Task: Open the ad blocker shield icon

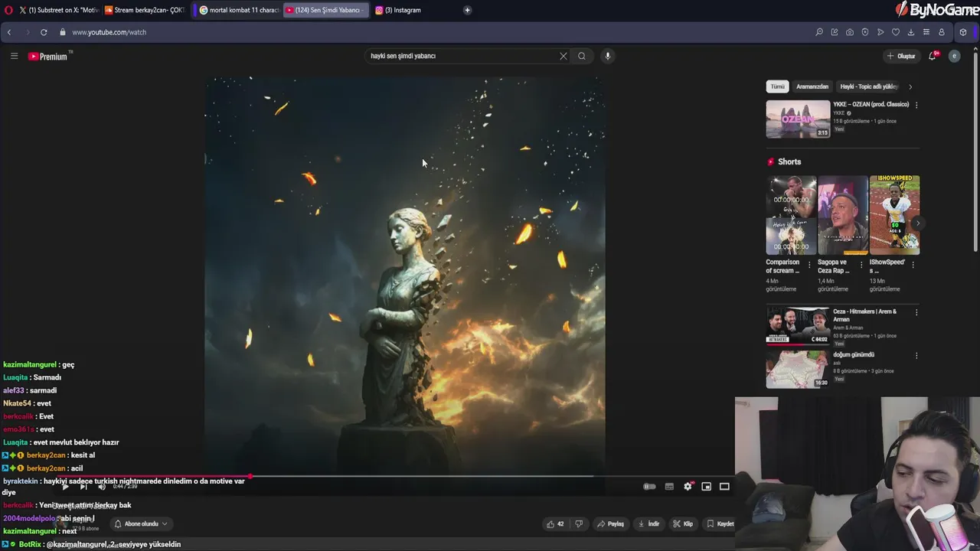Action: [865, 32]
